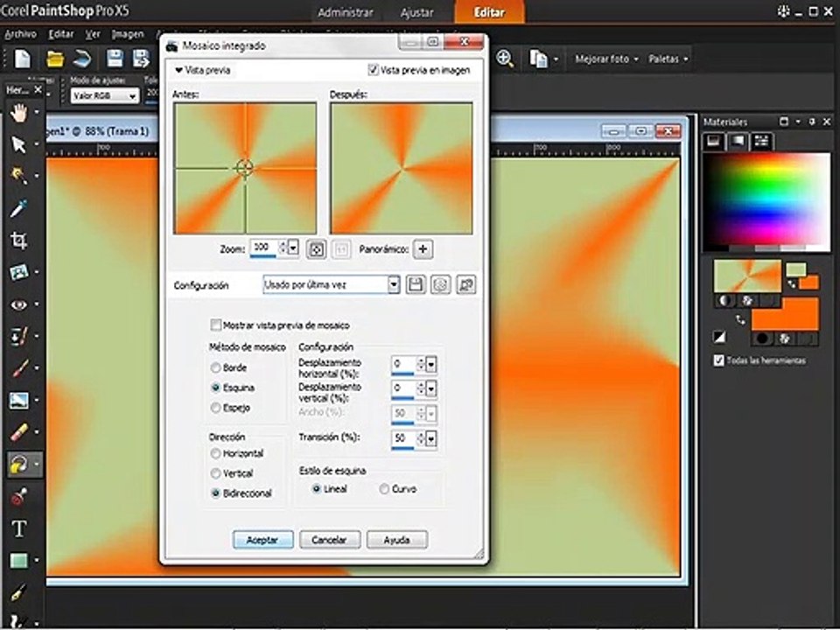Click the Save floppy disk icon
Image resolution: width=840 pixels, height=630 pixels.
[114, 59]
